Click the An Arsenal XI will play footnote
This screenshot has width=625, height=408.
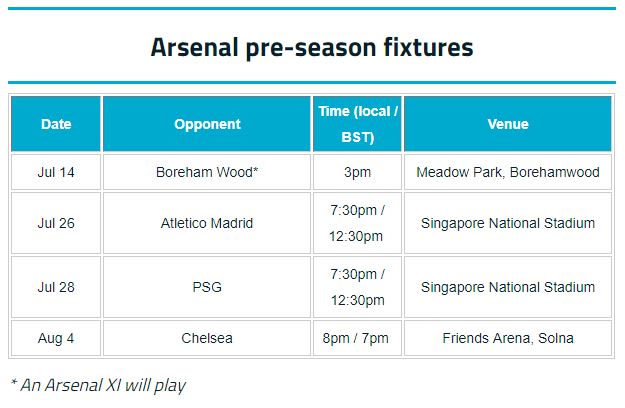click(98, 386)
